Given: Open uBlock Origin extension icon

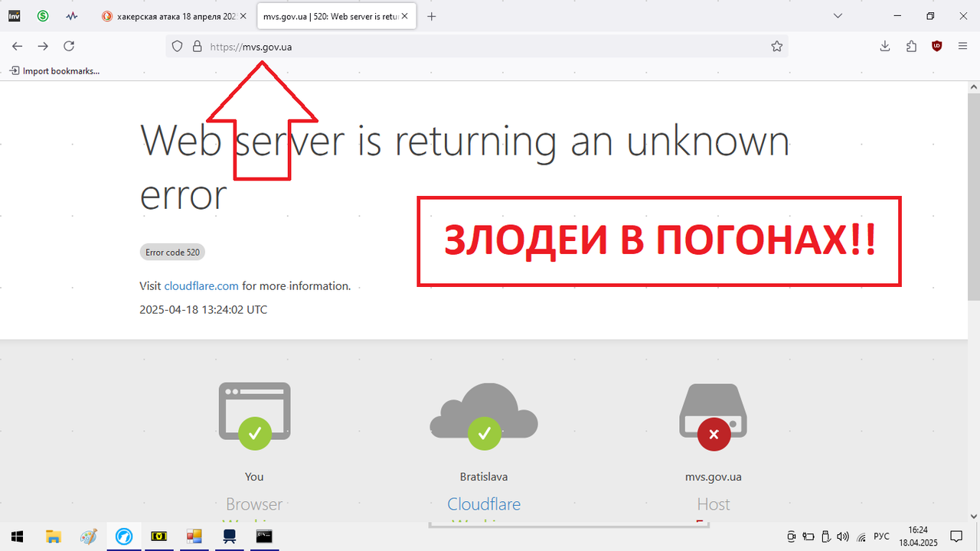Looking at the screenshot, I should 937,46.
